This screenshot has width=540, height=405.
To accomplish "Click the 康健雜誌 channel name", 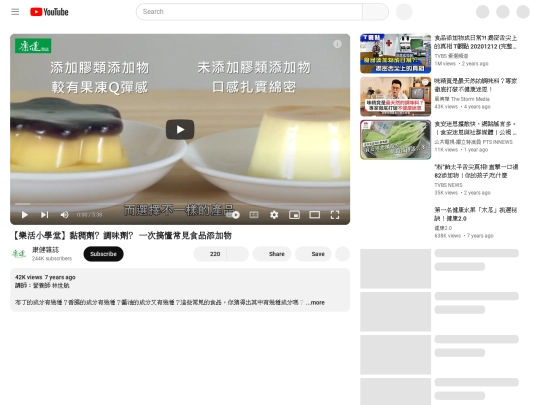I will click(45, 250).
